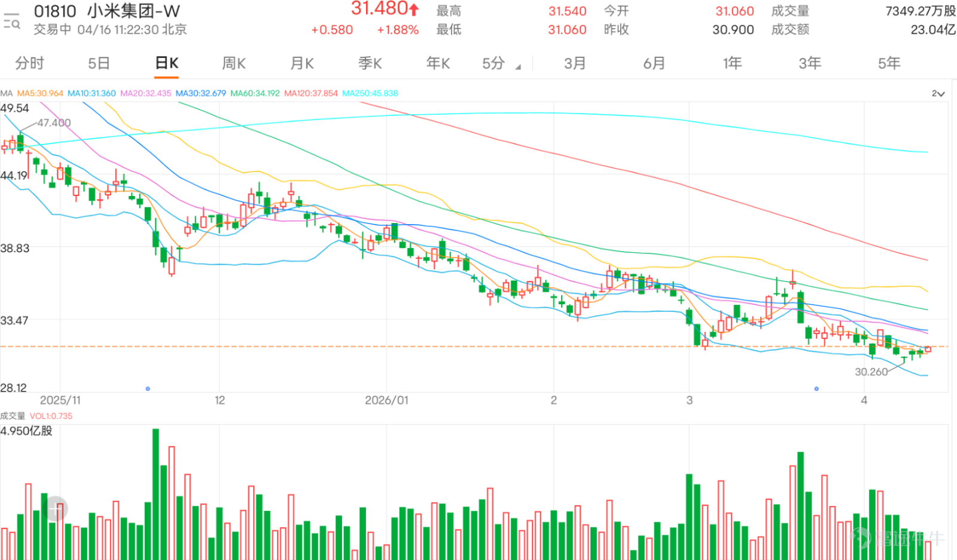
Task: Click the 47.400 high price annotation
Action: [x=54, y=123]
